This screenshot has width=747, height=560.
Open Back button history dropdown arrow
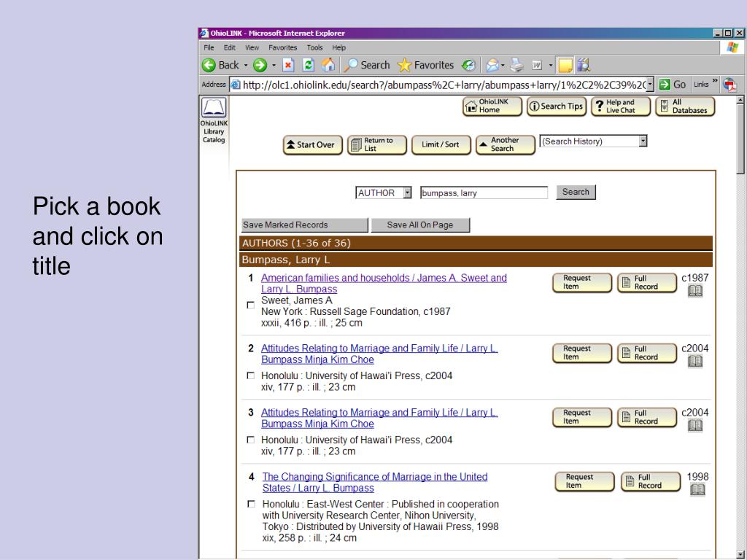[246, 65]
